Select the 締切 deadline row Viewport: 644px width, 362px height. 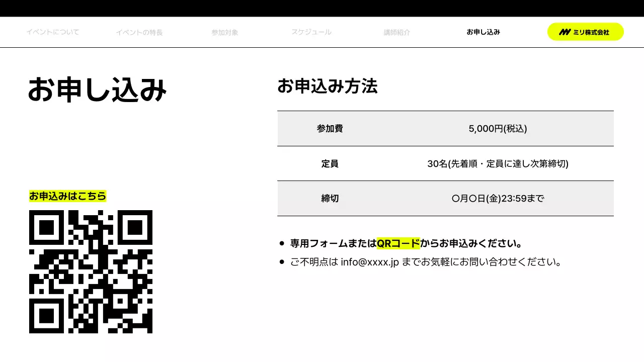(x=445, y=198)
